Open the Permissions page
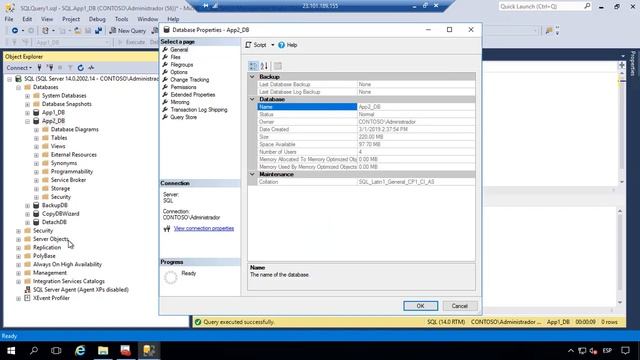Screen dimensions: 640x360 (183, 87)
